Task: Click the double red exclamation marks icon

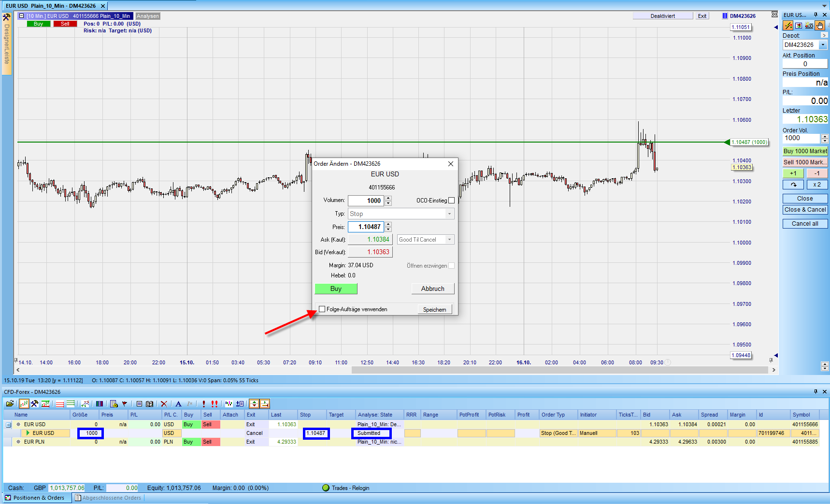Action: [214, 404]
